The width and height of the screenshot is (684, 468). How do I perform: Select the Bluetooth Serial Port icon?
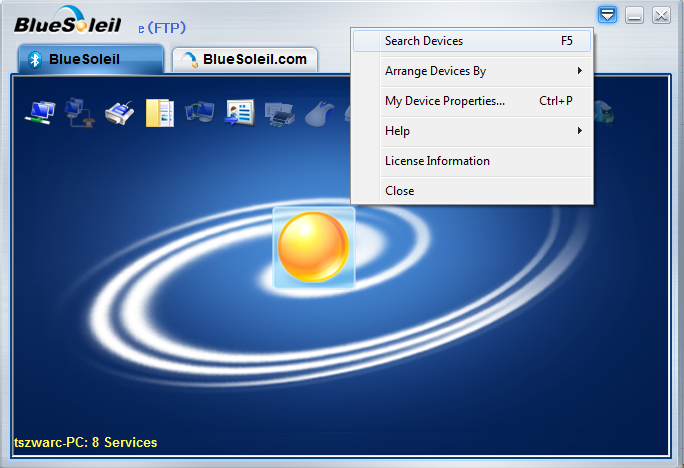pyautogui.click(x=120, y=113)
